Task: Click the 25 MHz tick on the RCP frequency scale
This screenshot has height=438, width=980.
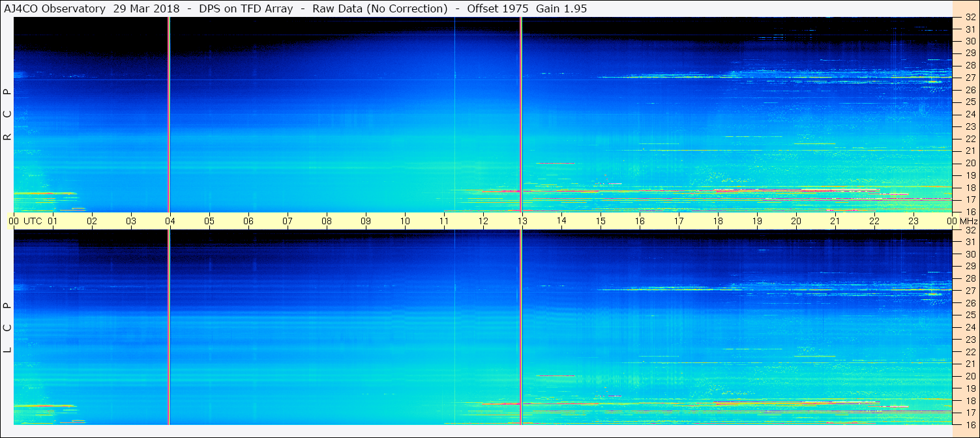Action: pyautogui.click(x=970, y=102)
